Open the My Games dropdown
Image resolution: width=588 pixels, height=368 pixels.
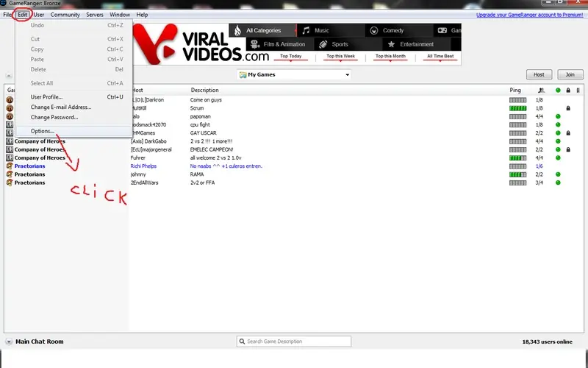[x=295, y=74]
